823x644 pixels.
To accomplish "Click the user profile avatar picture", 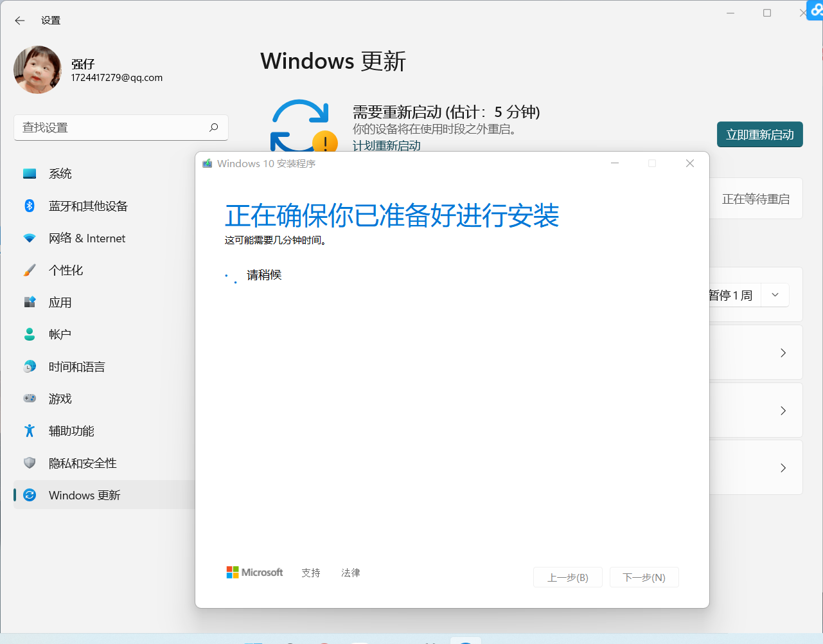I will tap(37, 70).
